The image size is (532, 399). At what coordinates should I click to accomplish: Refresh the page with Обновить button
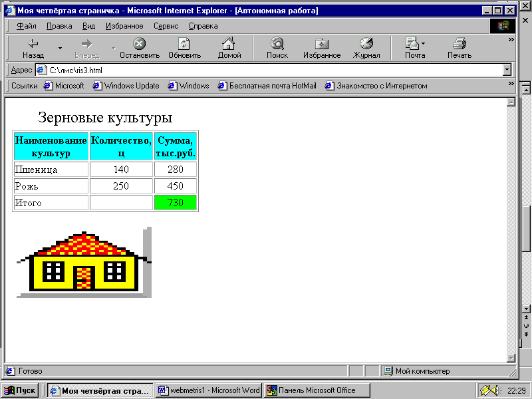coord(185,48)
